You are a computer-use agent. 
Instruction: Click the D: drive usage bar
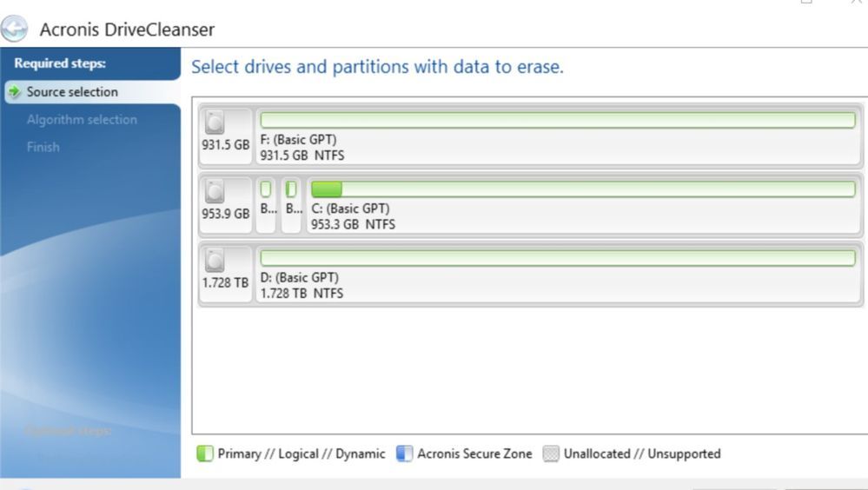[x=557, y=258]
